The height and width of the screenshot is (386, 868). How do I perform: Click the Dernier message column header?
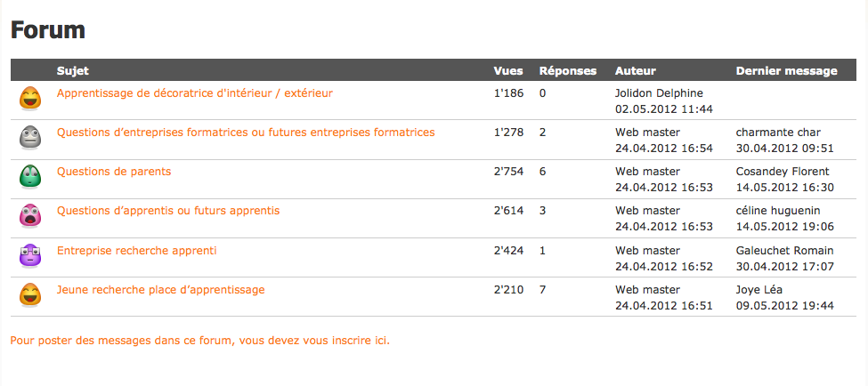pyautogui.click(x=787, y=71)
